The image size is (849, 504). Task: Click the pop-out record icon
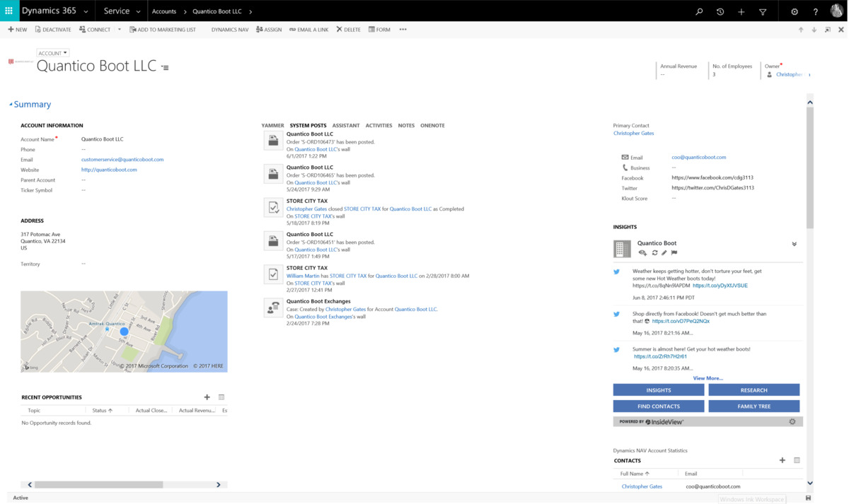click(x=828, y=30)
